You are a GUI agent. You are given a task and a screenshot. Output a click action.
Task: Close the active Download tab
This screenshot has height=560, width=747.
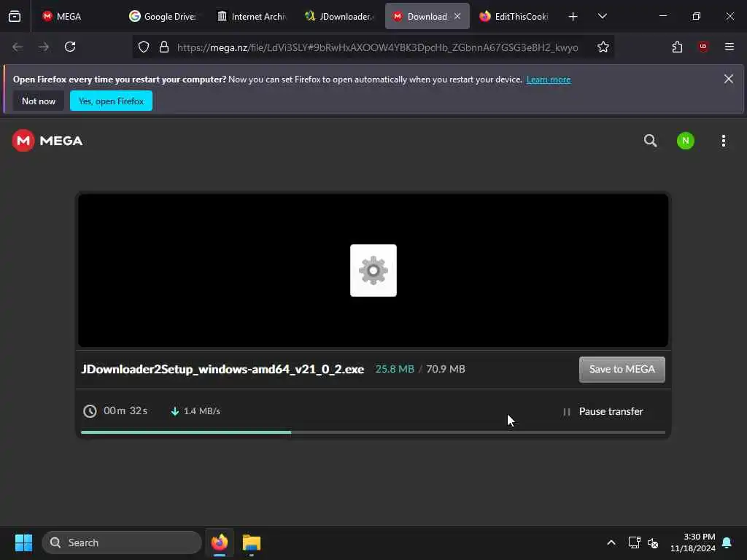(x=457, y=16)
